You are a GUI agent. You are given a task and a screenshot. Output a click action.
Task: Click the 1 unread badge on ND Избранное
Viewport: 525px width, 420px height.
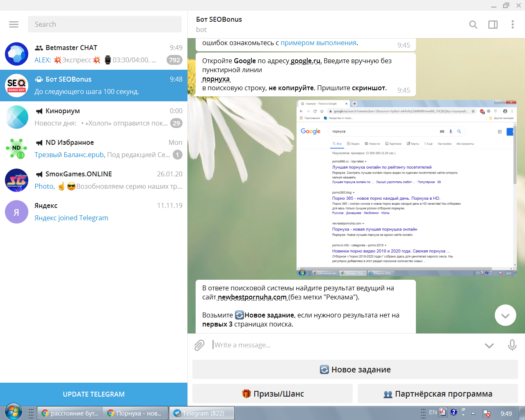click(178, 155)
